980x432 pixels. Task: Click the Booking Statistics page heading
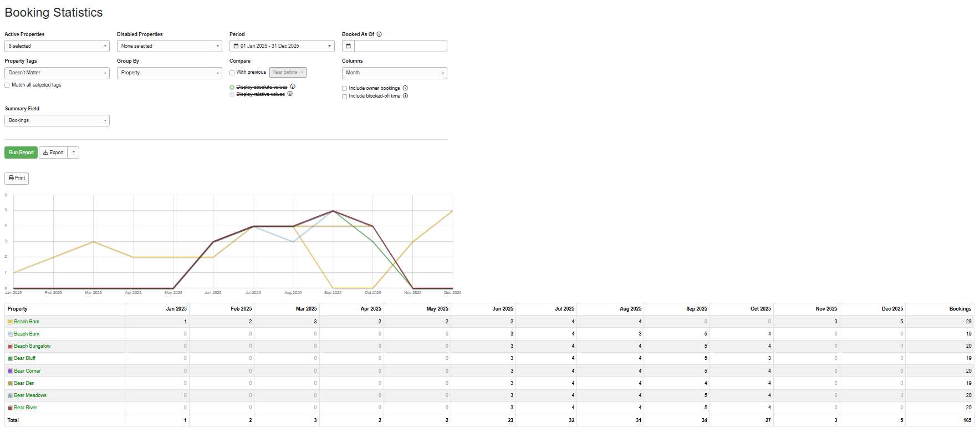coord(54,13)
